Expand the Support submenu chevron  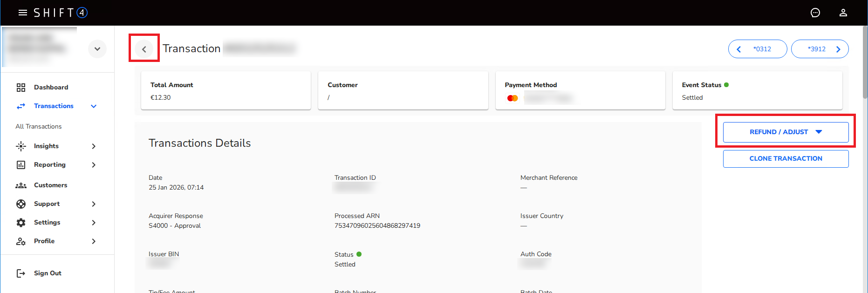coord(94,204)
